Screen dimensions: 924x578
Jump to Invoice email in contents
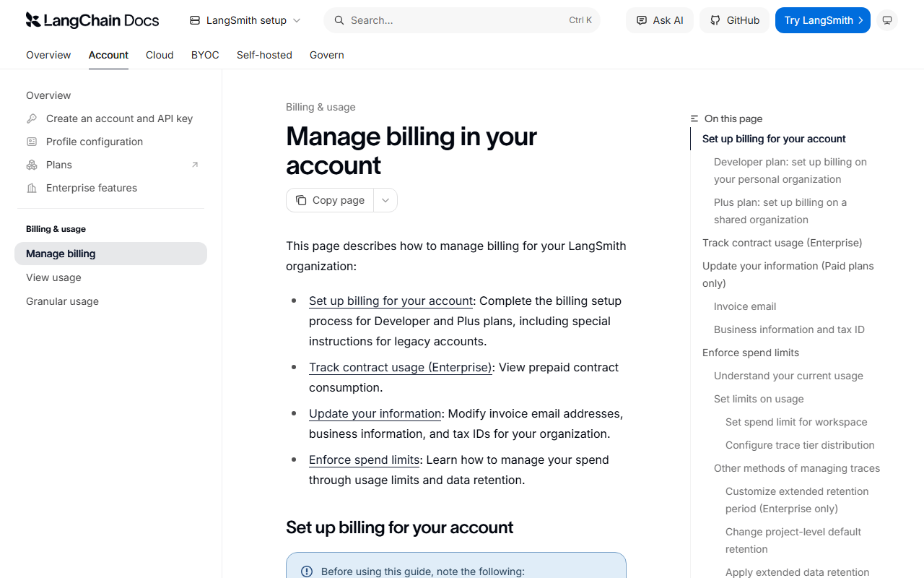745,306
